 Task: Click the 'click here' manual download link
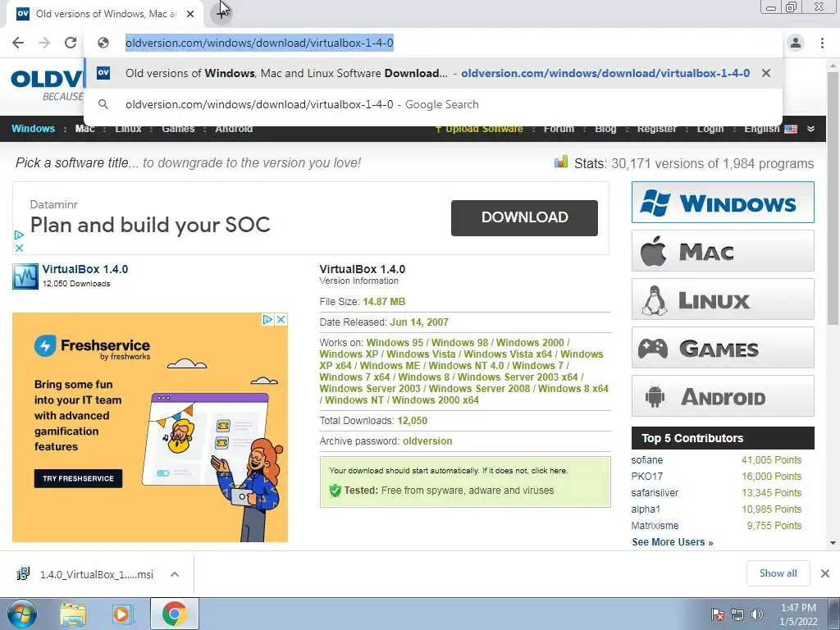[548, 470]
